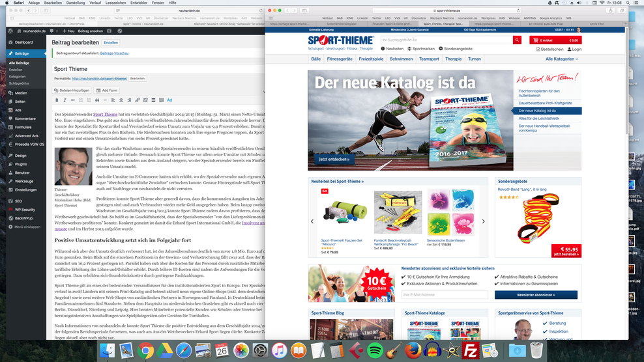This screenshot has height=362, width=644.
Task: Open Einstellungen in WordPress sidebar
Action: (x=26, y=189)
